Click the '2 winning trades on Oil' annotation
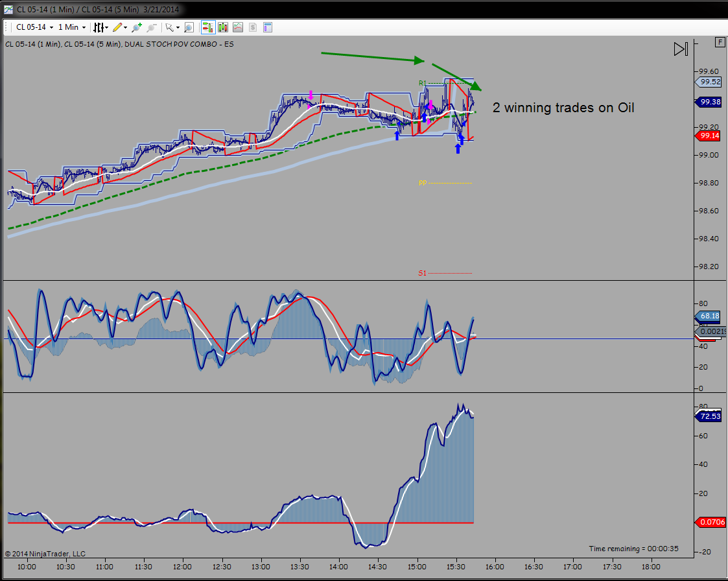Image resolution: width=728 pixels, height=581 pixels. tap(563, 108)
